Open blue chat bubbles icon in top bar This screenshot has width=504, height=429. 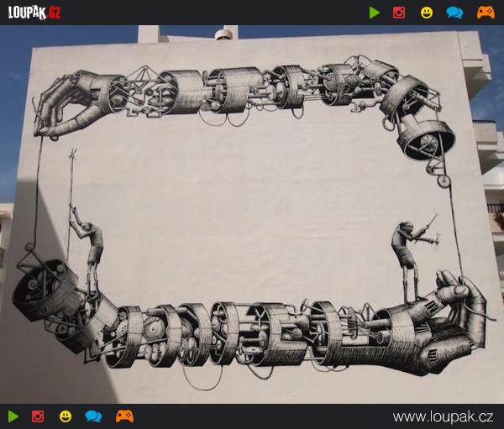(454, 13)
